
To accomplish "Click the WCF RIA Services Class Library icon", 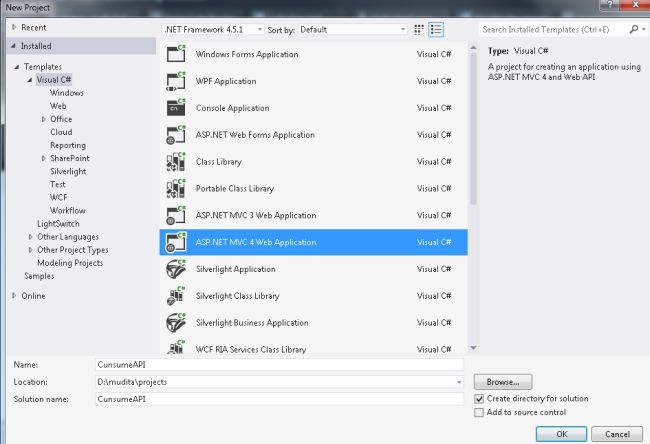I will [176, 347].
